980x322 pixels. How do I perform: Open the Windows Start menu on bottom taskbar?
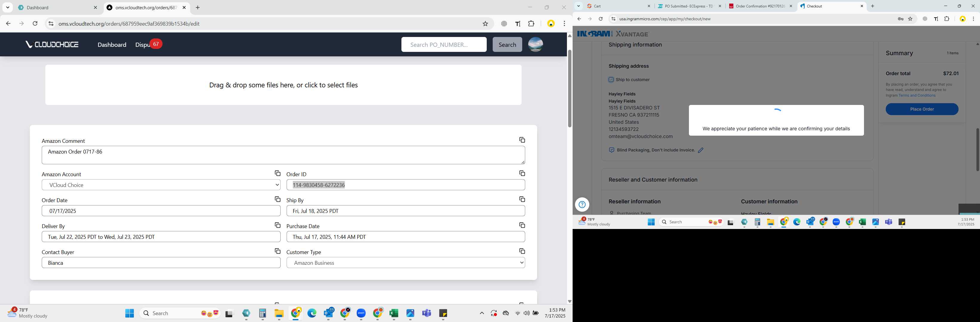pyautogui.click(x=129, y=313)
